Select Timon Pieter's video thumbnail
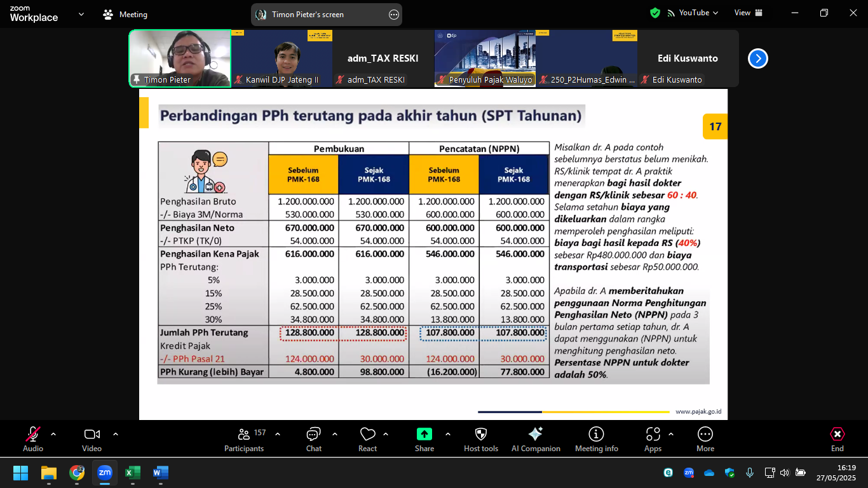This screenshot has height=488, width=868. click(180, 58)
